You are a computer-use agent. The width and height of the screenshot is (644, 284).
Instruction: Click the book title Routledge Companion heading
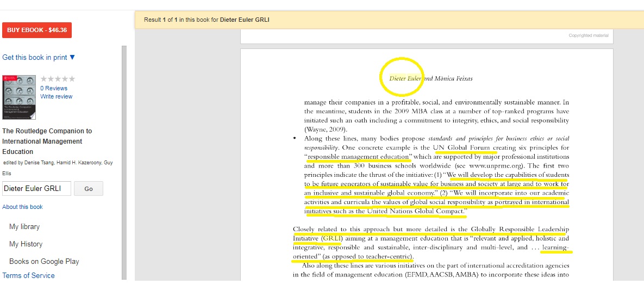[47, 141]
